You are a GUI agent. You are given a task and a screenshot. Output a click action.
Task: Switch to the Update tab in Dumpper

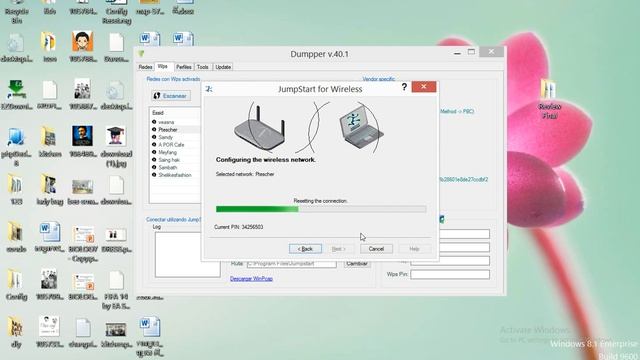pos(223,67)
